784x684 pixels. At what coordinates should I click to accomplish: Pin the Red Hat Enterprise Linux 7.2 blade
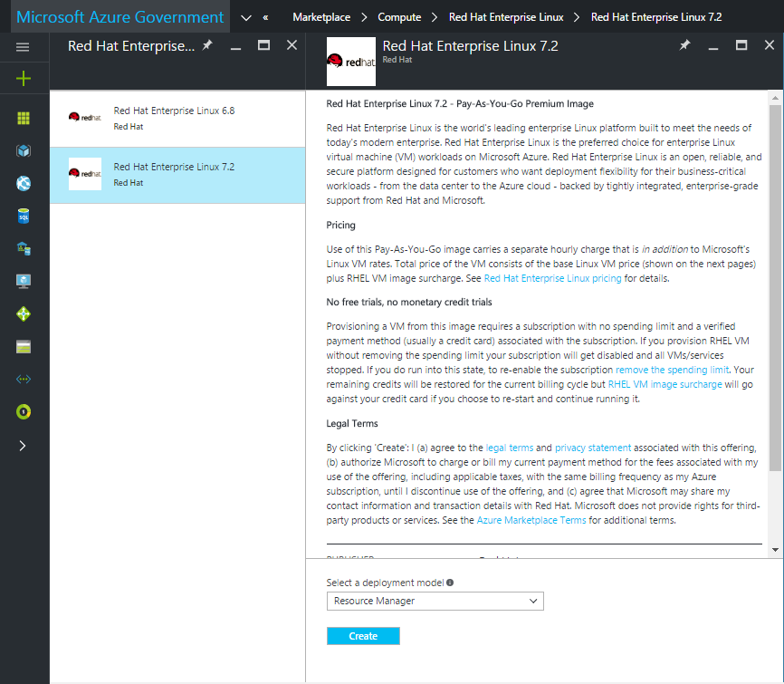(685, 44)
